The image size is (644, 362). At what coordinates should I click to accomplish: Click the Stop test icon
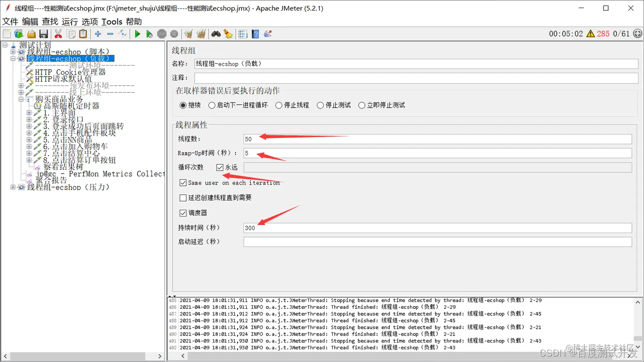point(162,34)
